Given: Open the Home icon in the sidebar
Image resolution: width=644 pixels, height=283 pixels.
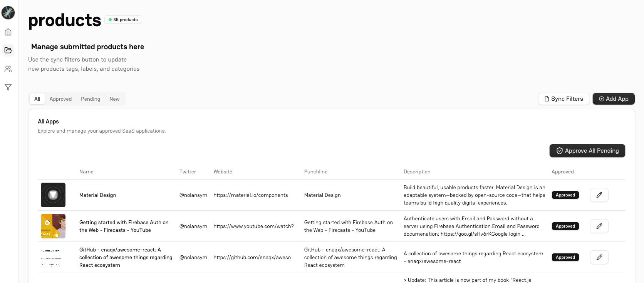Looking at the screenshot, I should pos(8,32).
